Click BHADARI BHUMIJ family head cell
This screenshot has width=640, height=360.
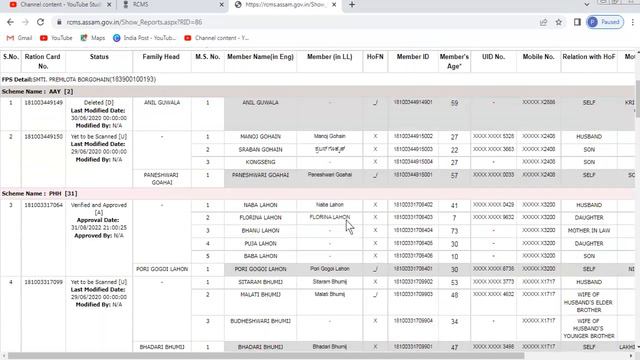point(162,347)
